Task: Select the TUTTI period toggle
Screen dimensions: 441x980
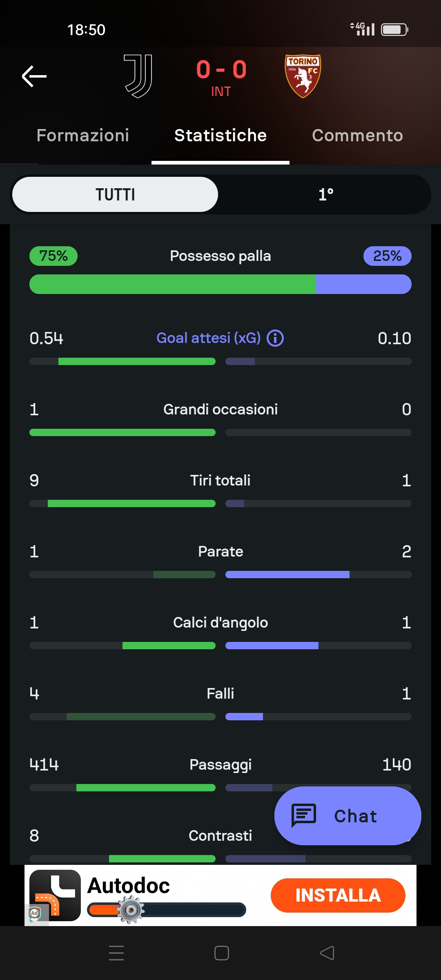Action: [115, 194]
